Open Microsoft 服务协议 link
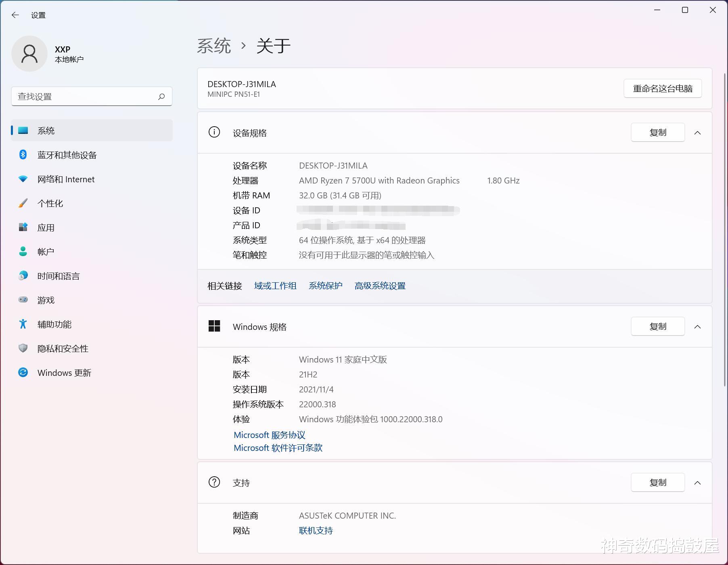 (270, 435)
